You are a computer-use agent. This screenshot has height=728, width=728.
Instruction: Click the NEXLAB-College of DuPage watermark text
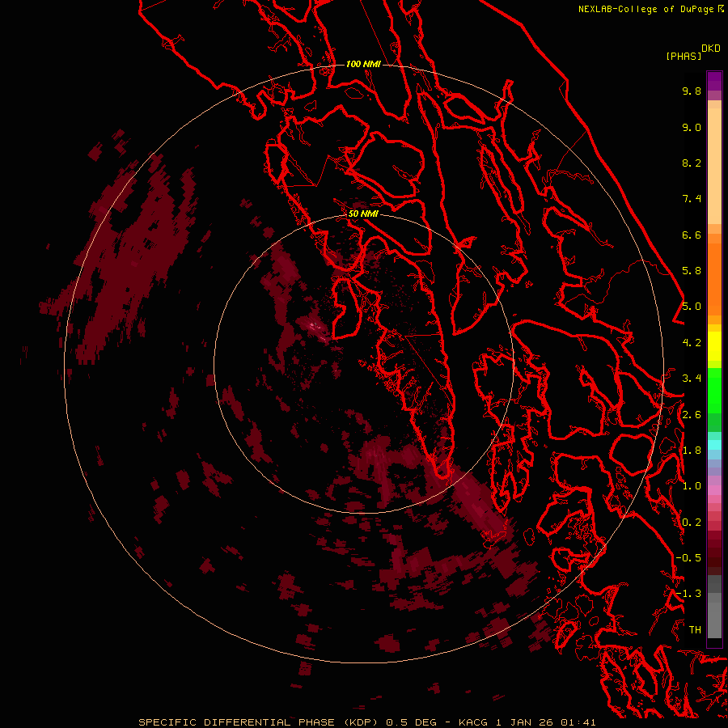pyautogui.click(x=651, y=9)
